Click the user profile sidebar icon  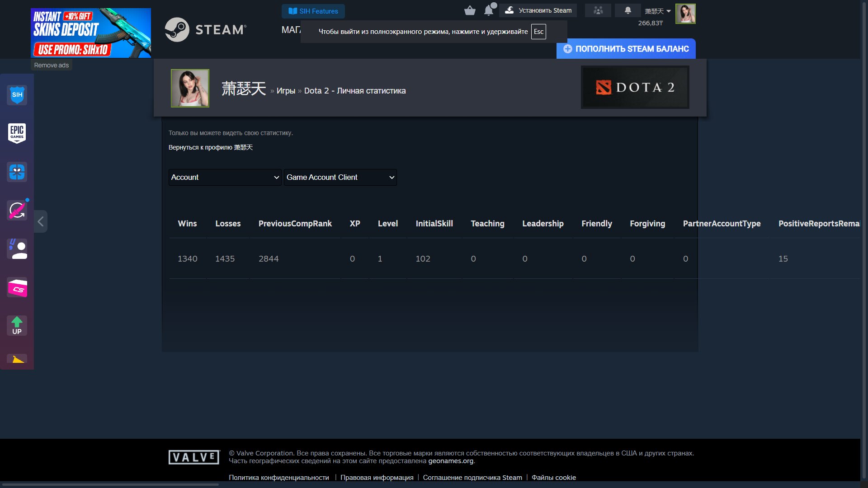[17, 249]
